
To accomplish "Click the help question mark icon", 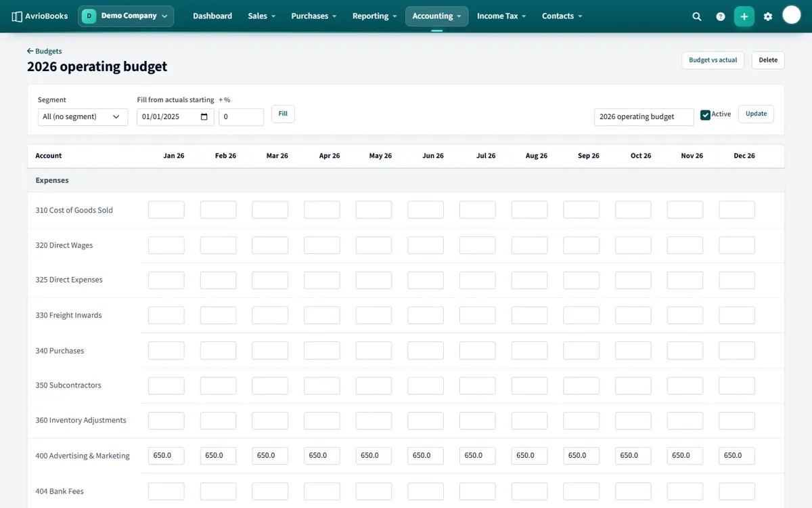I will click(x=721, y=16).
